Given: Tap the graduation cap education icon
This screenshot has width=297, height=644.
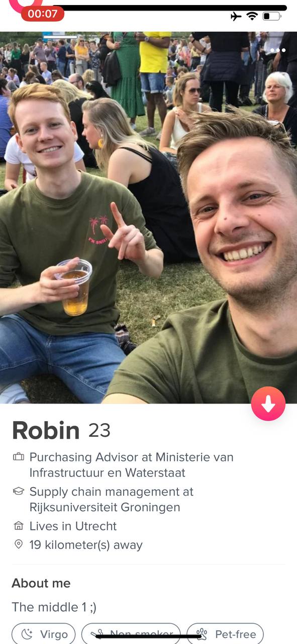Looking at the screenshot, I should point(19,491).
